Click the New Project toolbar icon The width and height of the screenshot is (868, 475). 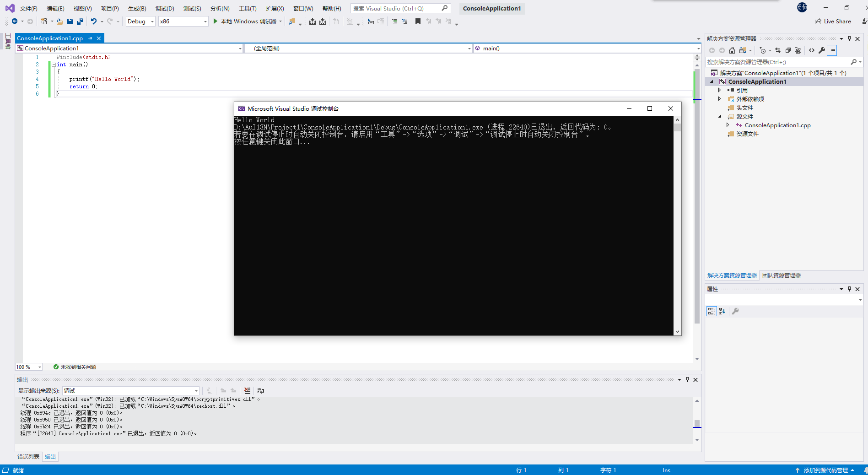(x=44, y=22)
